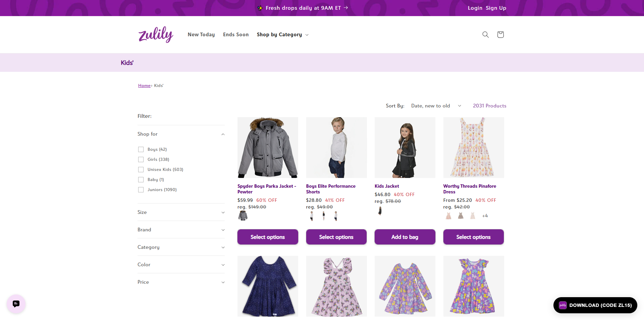
Task: Expand the Color filter
Action: tap(181, 265)
